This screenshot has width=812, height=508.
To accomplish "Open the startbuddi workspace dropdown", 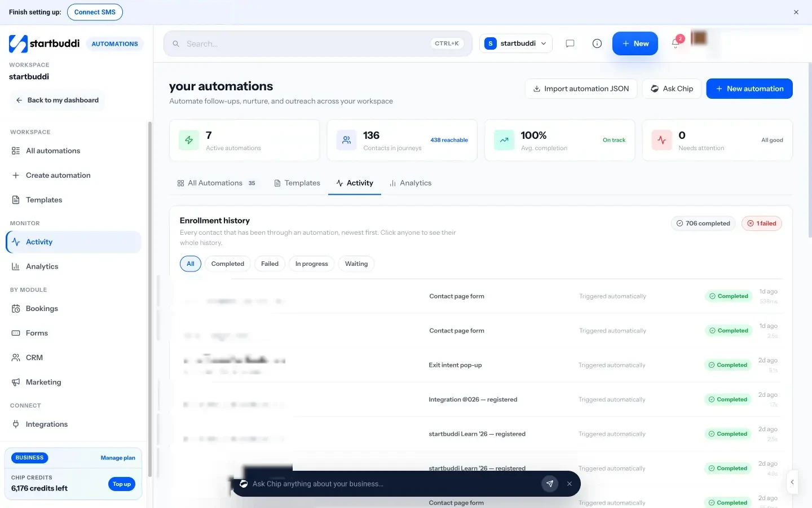I will (516, 43).
